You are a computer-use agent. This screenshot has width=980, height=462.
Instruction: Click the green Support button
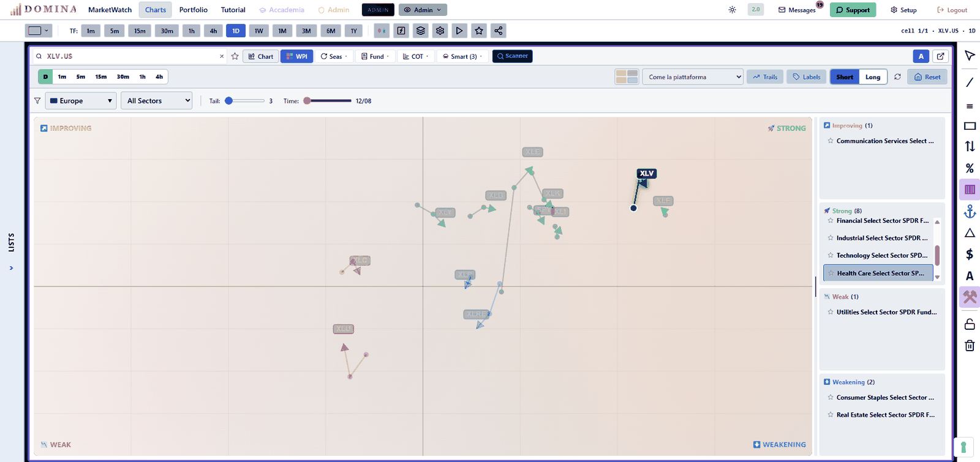[853, 10]
